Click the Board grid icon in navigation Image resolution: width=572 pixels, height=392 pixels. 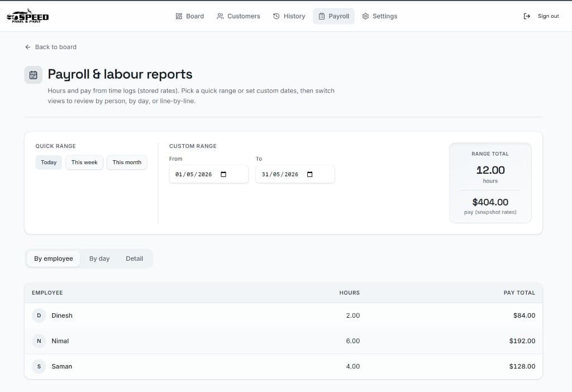pos(179,16)
